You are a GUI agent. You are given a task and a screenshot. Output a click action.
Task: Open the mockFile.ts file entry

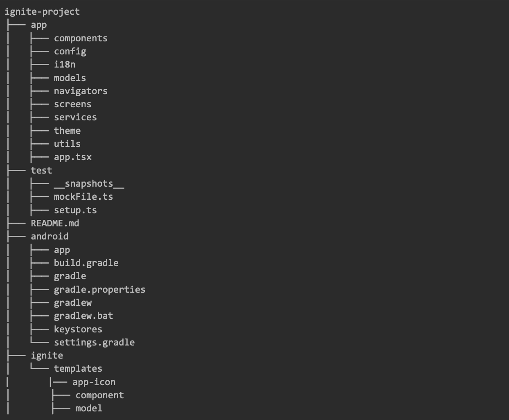[x=83, y=197]
